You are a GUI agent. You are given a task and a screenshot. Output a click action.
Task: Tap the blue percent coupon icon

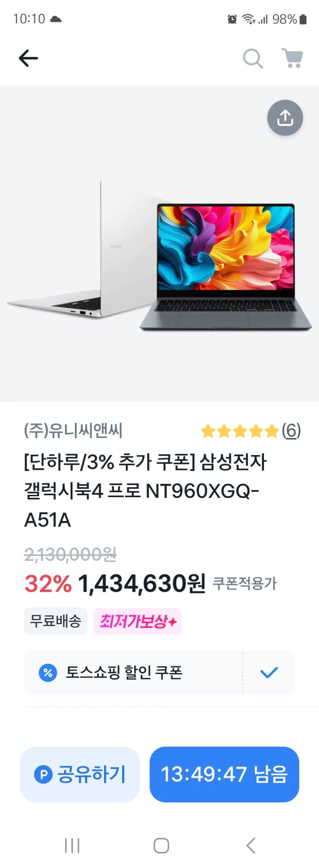point(48,673)
